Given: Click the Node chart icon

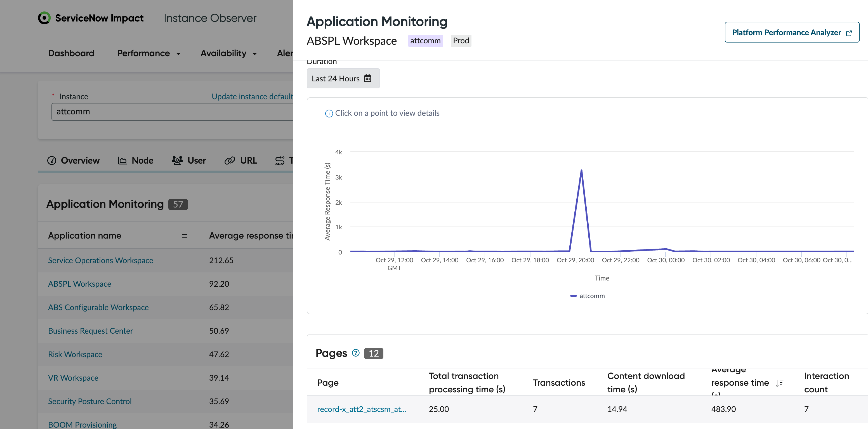Looking at the screenshot, I should (122, 161).
